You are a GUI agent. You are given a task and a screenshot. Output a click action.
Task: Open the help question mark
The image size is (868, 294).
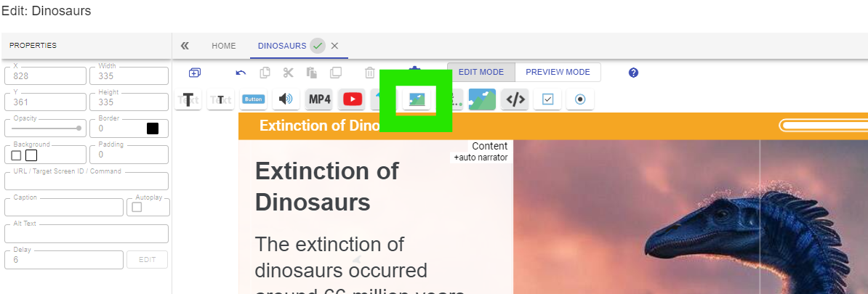coord(634,73)
